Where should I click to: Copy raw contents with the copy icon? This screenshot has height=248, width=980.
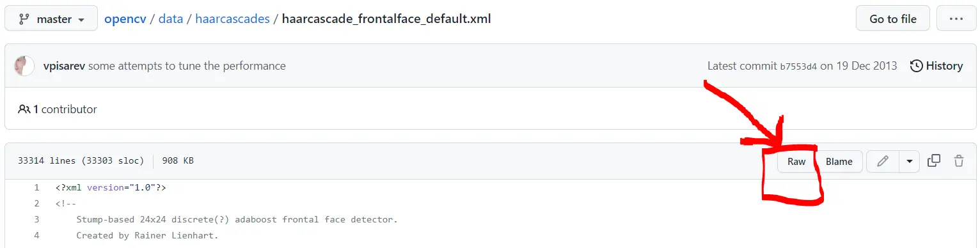pyautogui.click(x=934, y=161)
